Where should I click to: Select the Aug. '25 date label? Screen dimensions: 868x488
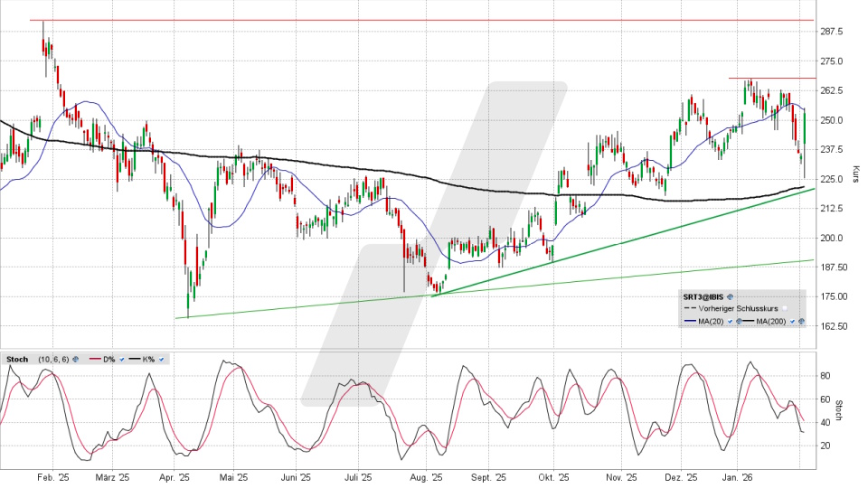click(424, 476)
